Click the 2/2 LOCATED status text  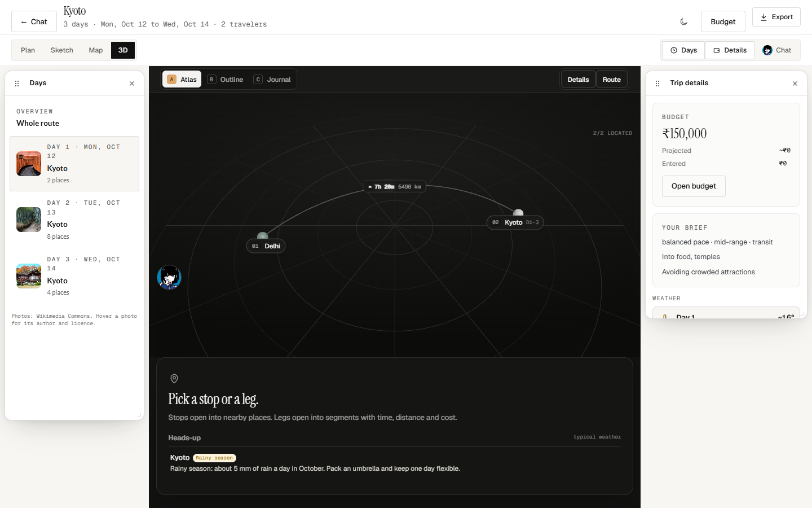pos(612,133)
